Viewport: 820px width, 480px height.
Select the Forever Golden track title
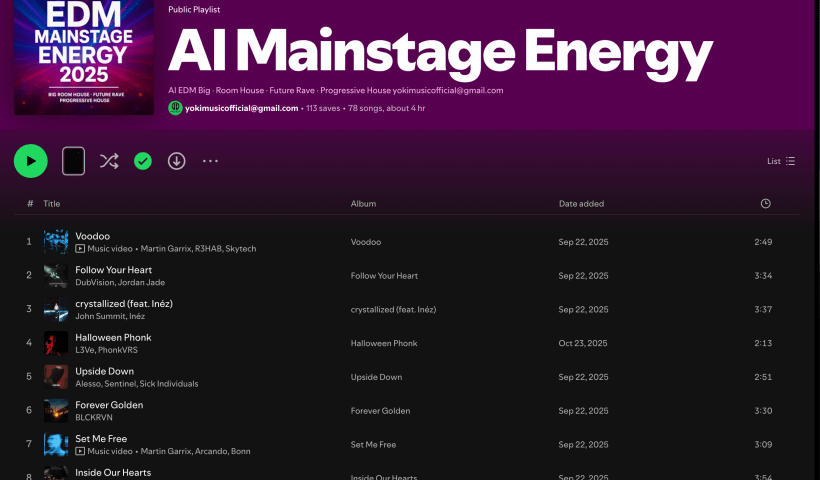(109, 405)
